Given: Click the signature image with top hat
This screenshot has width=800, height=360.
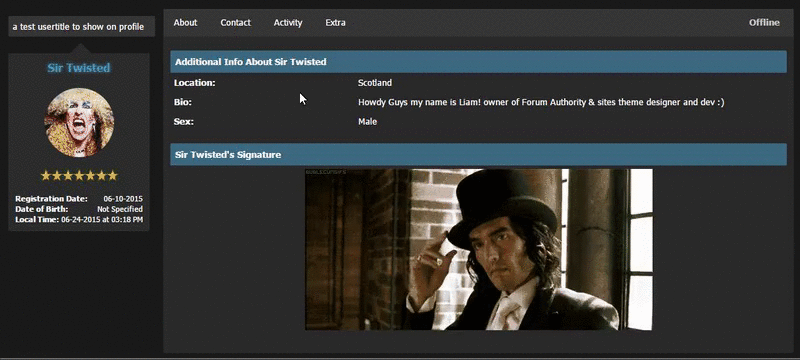Looking at the screenshot, I should [x=479, y=249].
